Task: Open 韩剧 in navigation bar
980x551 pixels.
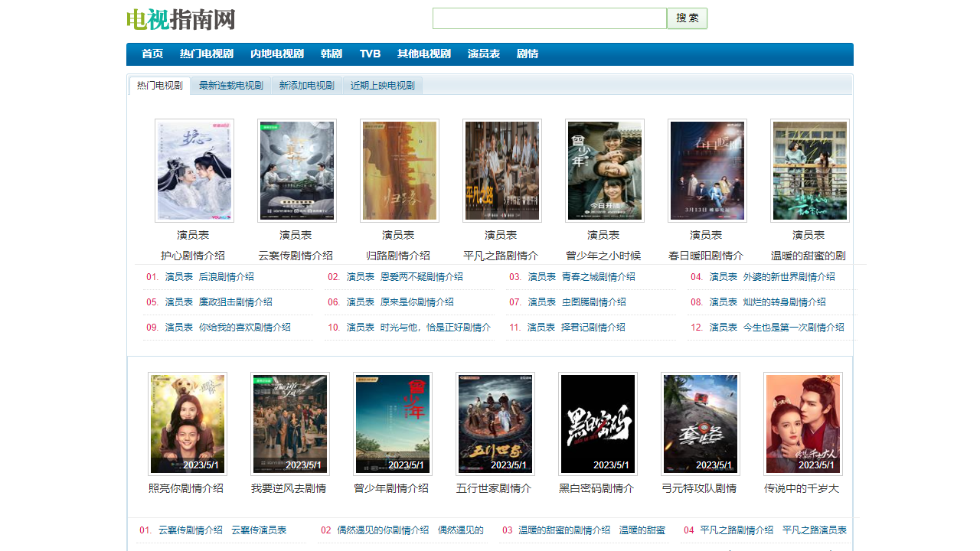Action: [332, 54]
